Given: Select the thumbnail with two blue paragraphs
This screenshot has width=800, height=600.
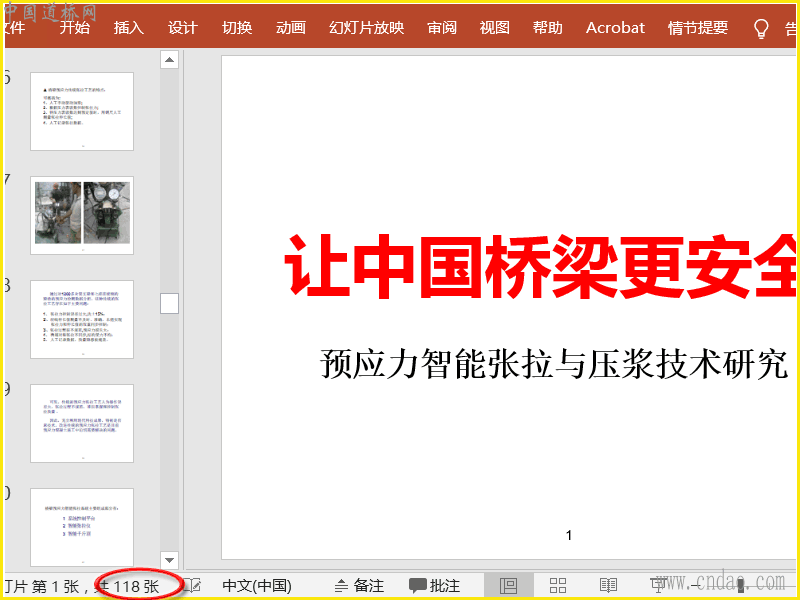Looking at the screenshot, I should pos(82,423).
